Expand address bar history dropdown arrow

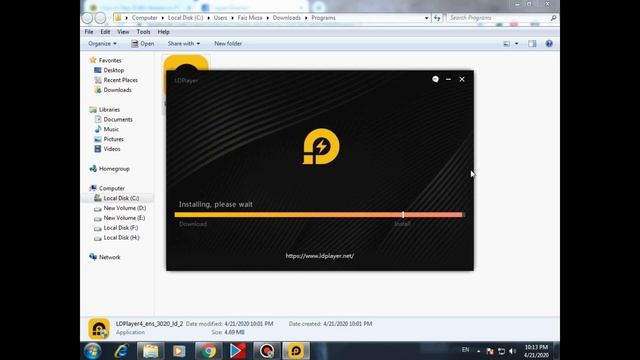(426, 18)
